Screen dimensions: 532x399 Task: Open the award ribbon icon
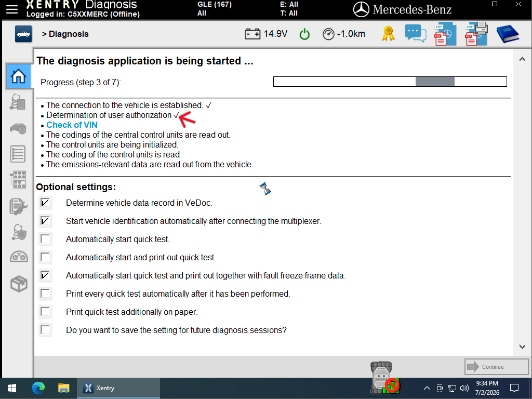click(388, 34)
